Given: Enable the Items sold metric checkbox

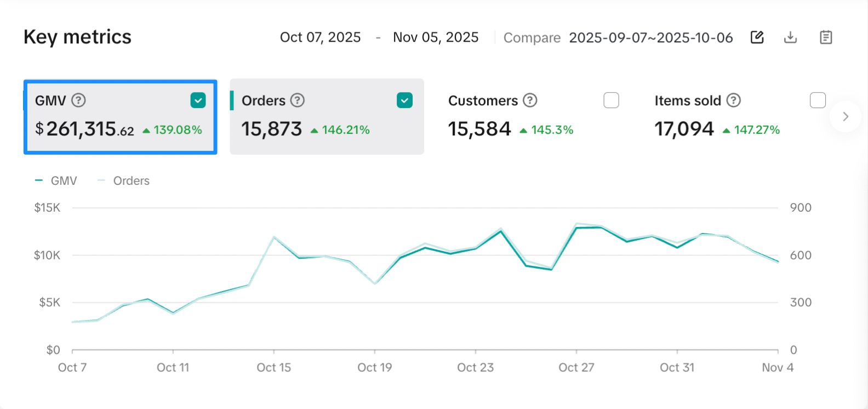Looking at the screenshot, I should (818, 100).
